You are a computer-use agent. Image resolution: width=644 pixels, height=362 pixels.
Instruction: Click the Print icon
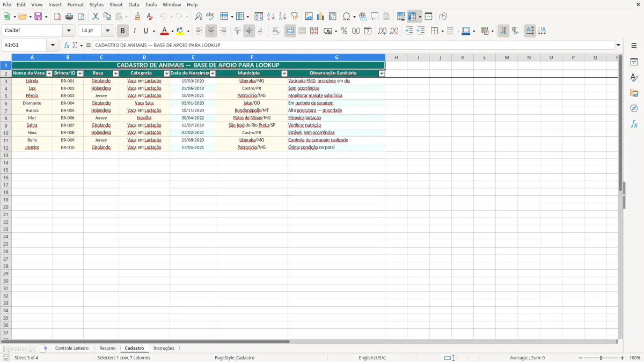click(x=69, y=17)
